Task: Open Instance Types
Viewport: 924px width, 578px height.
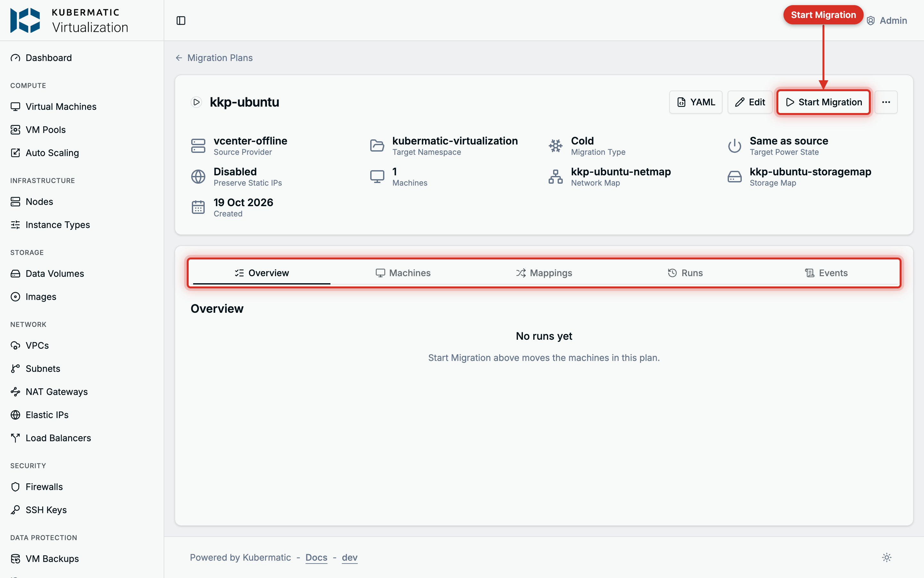Action: [50, 225]
